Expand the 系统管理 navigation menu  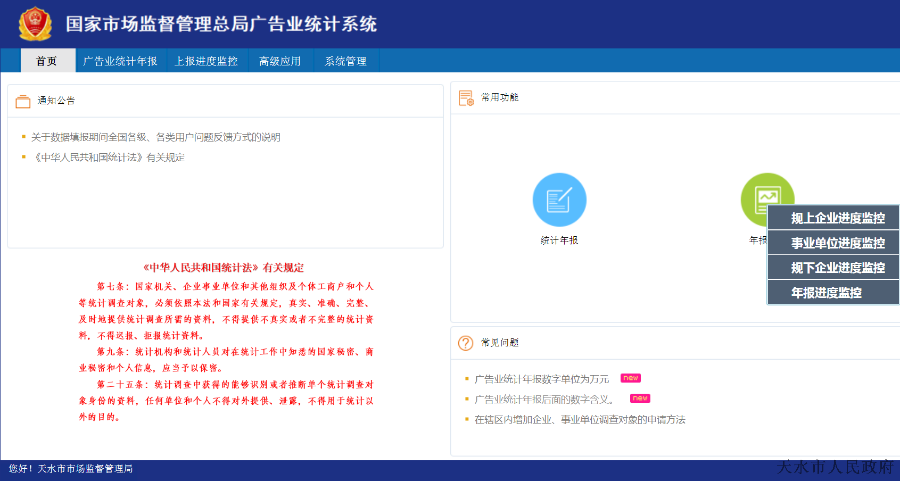coord(346,61)
